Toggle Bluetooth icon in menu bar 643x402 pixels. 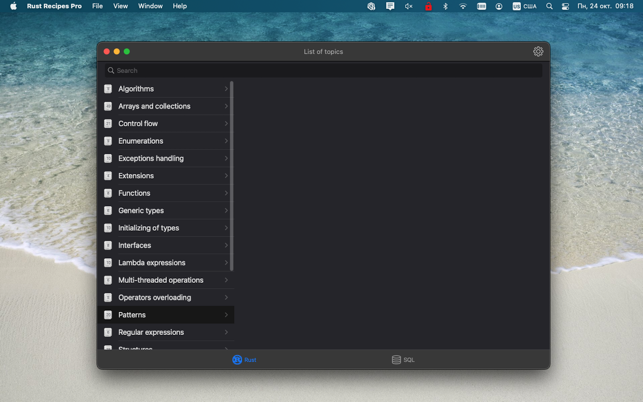point(445,6)
